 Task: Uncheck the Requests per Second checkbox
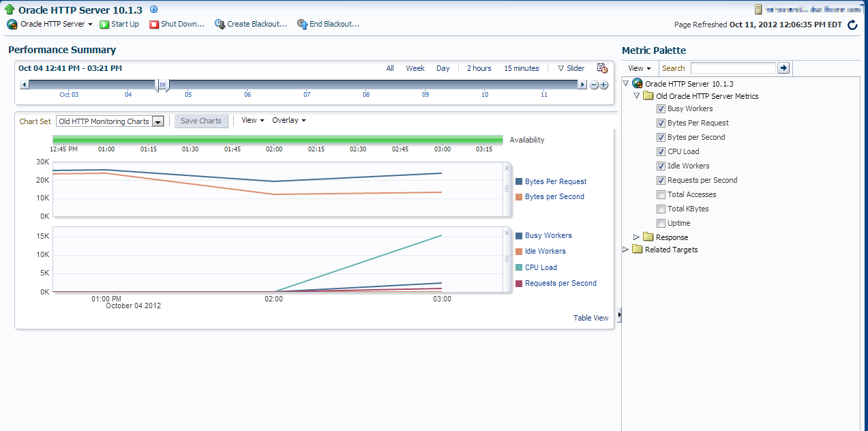661,180
